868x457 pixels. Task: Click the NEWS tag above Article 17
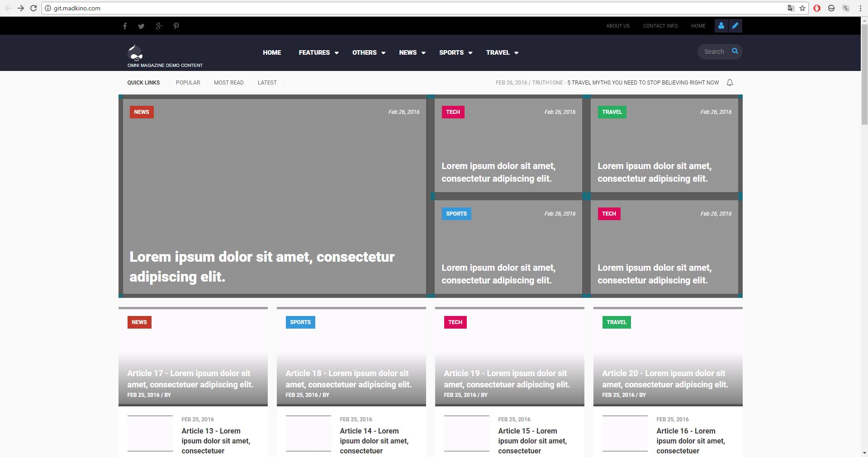click(x=139, y=322)
